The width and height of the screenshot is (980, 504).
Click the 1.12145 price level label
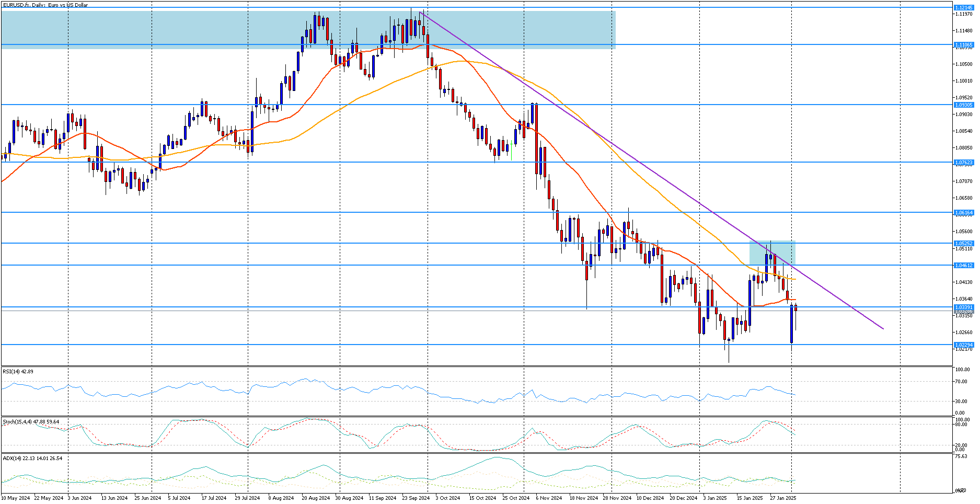point(963,8)
